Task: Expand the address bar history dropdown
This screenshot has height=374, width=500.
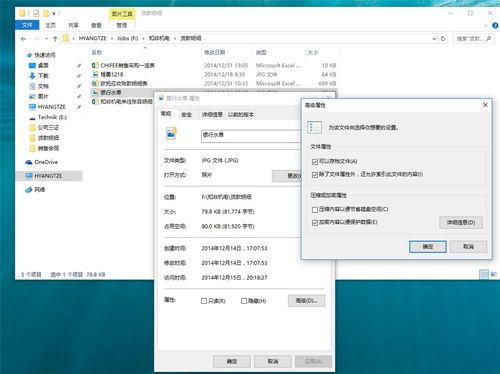Action: click(x=434, y=39)
